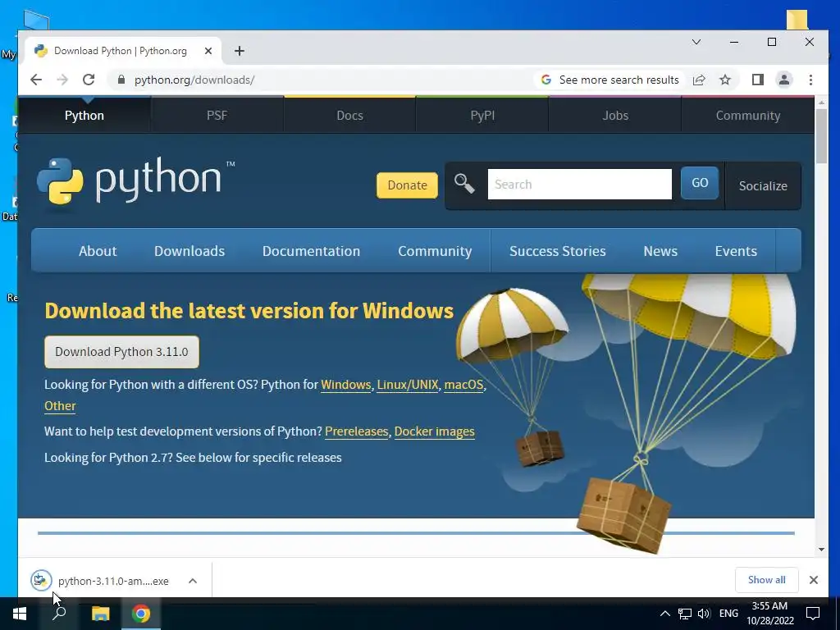Select the Jobs top navigation tab
Viewport: 840px width, 630px height.
tap(615, 115)
